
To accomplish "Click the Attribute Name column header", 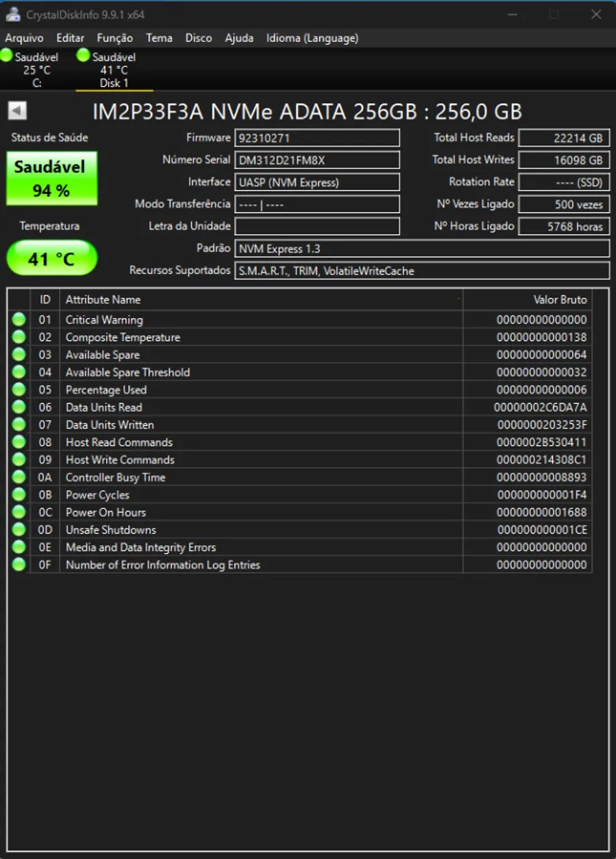I will point(262,299).
